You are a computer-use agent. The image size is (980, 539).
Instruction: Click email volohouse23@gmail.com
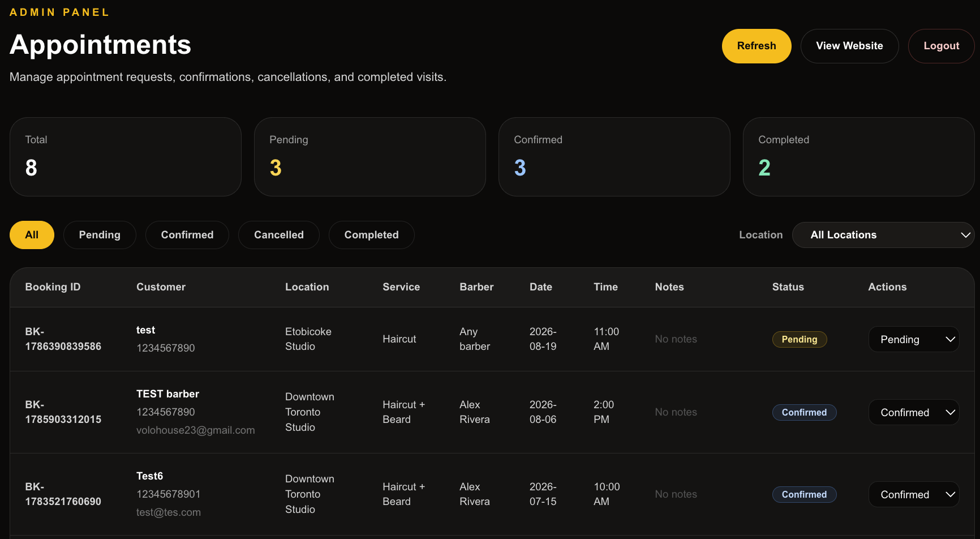(196, 430)
